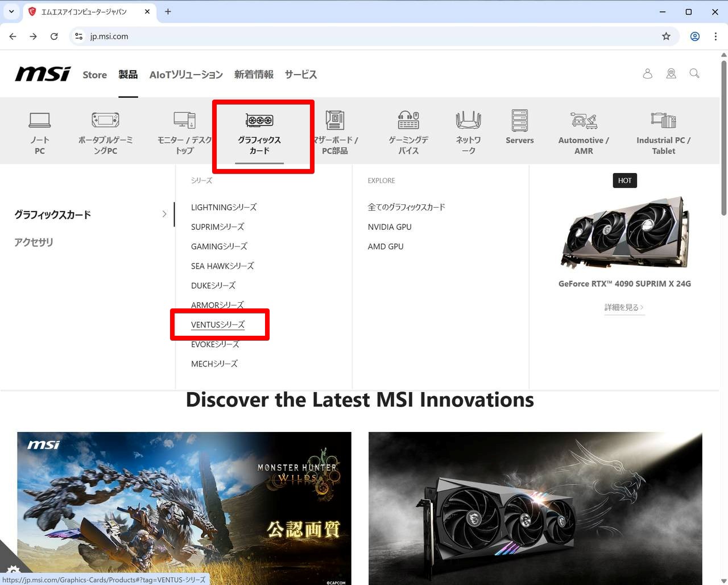Open the user account icon in header
This screenshot has width=728, height=585.
tap(647, 73)
